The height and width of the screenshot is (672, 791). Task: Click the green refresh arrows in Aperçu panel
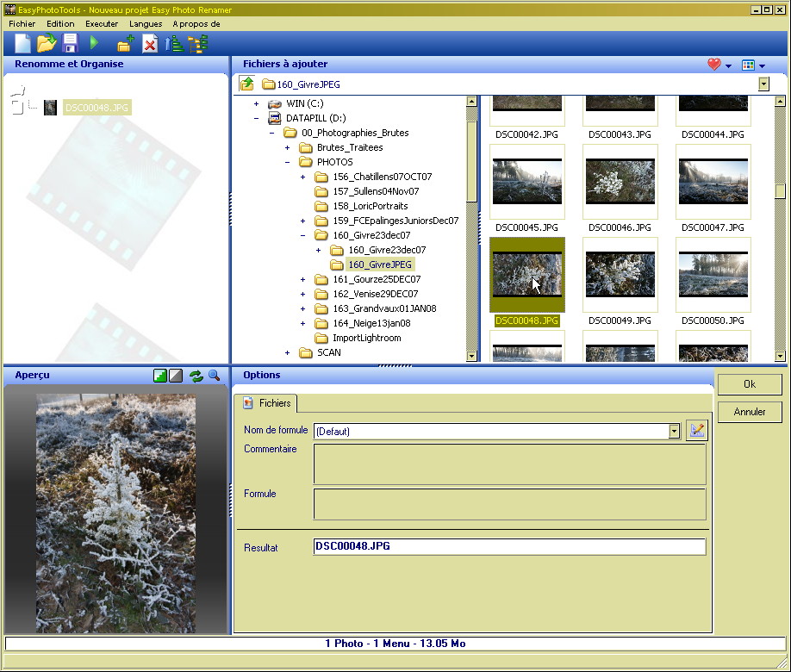[x=196, y=376]
